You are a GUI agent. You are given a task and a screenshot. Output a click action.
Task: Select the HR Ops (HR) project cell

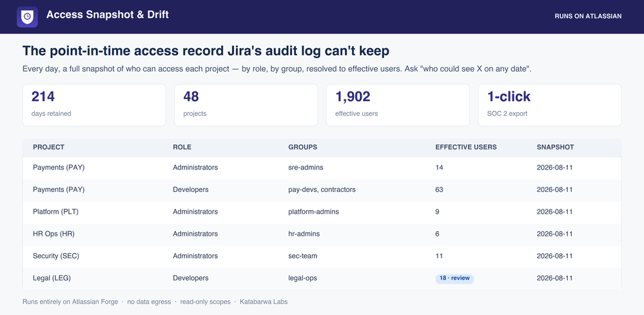point(54,234)
